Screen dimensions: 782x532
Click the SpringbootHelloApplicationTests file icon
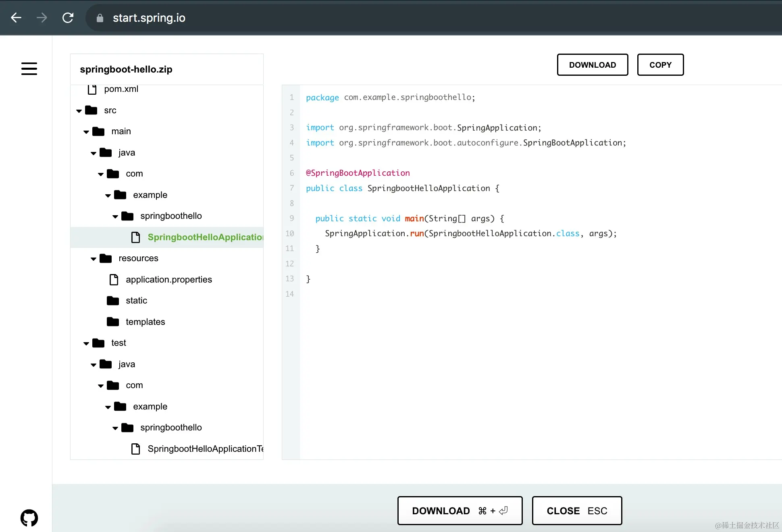point(136,449)
